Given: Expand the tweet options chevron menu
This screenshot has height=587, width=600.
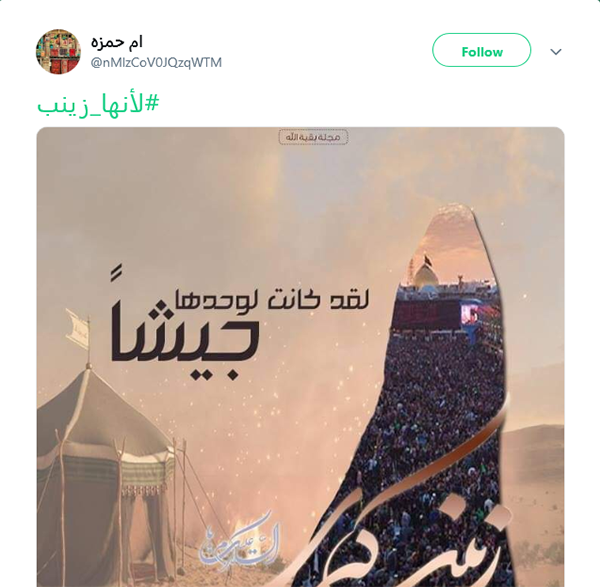Looking at the screenshot, I should click(556, 52).
